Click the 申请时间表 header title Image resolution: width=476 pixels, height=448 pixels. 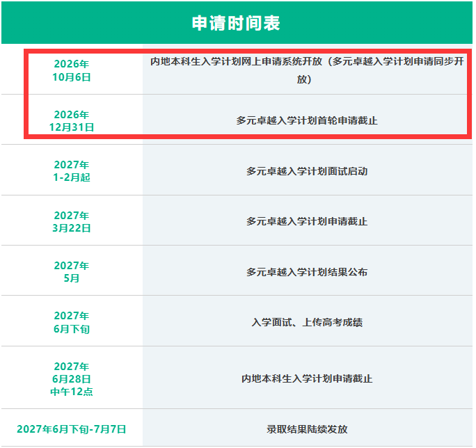(x=236, y=23)
